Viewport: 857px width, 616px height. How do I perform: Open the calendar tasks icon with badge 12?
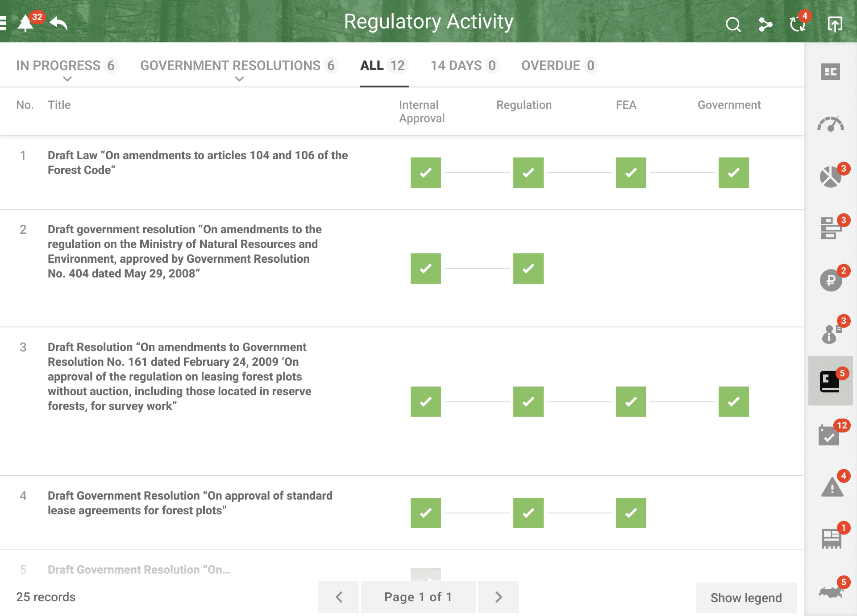[x=829, y=435]
